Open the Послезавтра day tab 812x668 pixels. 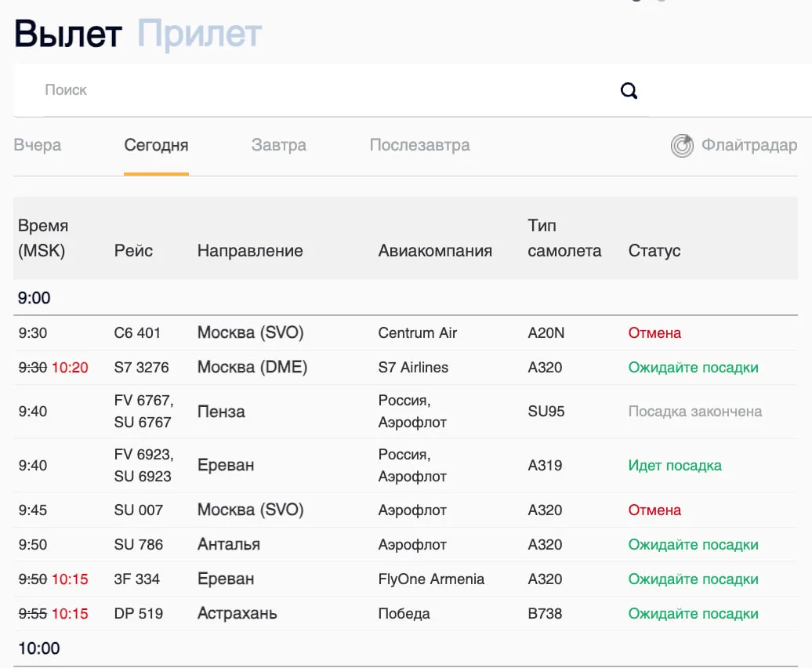(x=419, y=145)
